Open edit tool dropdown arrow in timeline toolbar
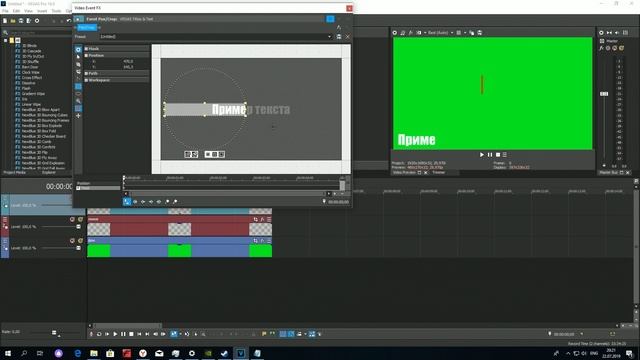The height and width of the screenshot is (360, 640). click(180, 334)
